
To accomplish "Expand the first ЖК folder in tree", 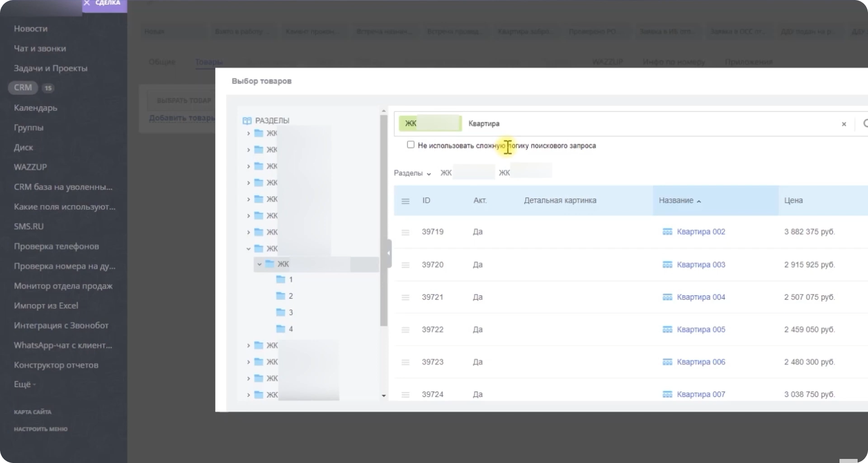I will 248,133.
